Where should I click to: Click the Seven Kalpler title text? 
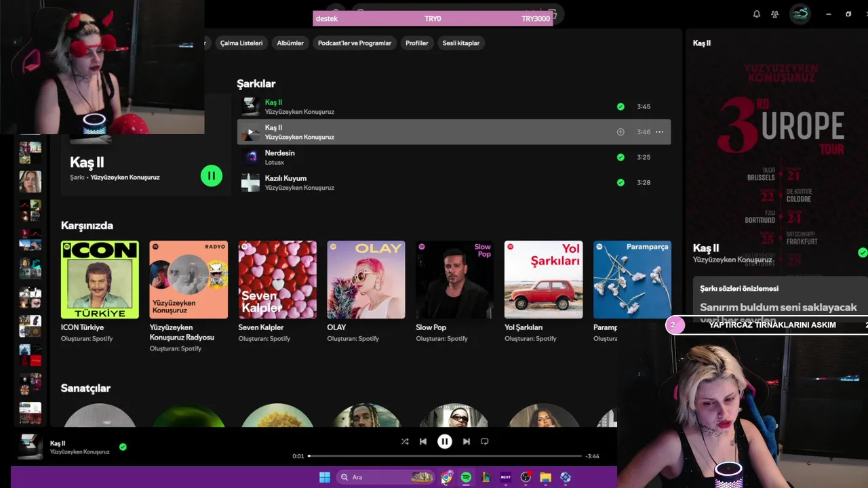261,327
